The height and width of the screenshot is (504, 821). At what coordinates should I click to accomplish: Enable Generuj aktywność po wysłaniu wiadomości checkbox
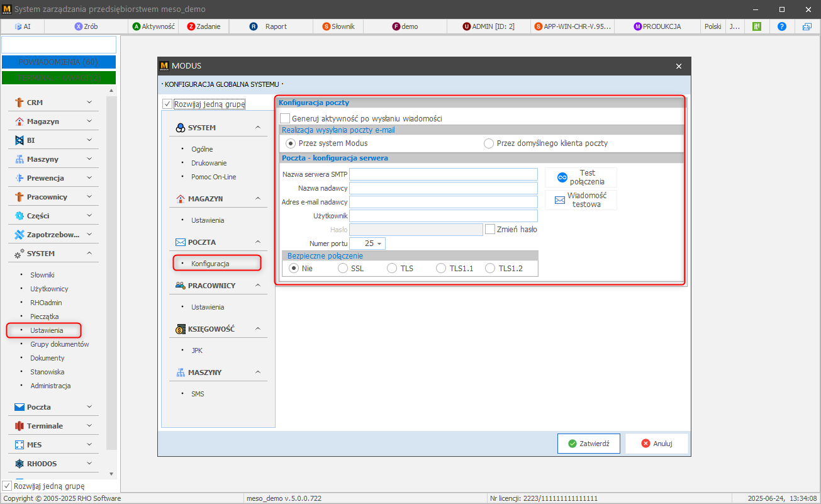click(285, 118)
